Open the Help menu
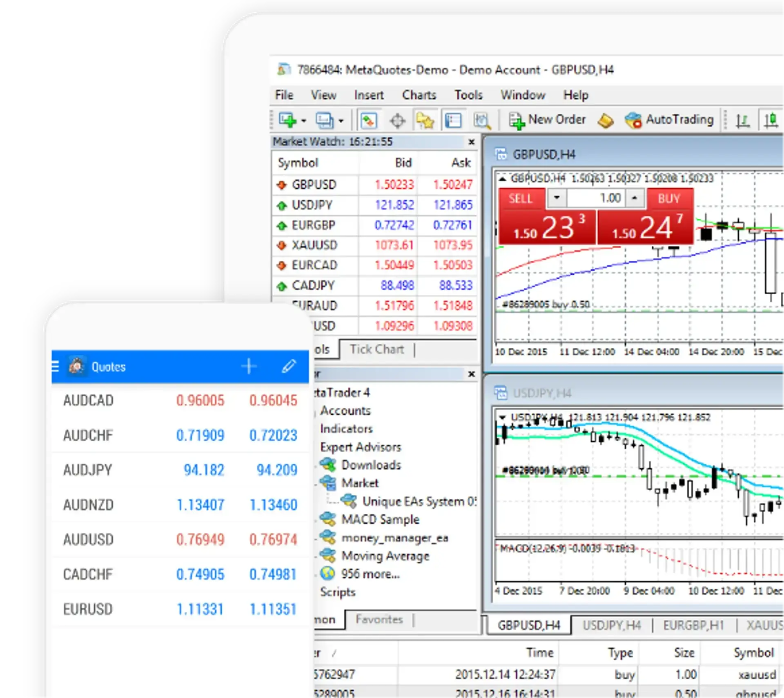This screenshot has width=784, height=698. pyautogui.click(x=576, y=95)
